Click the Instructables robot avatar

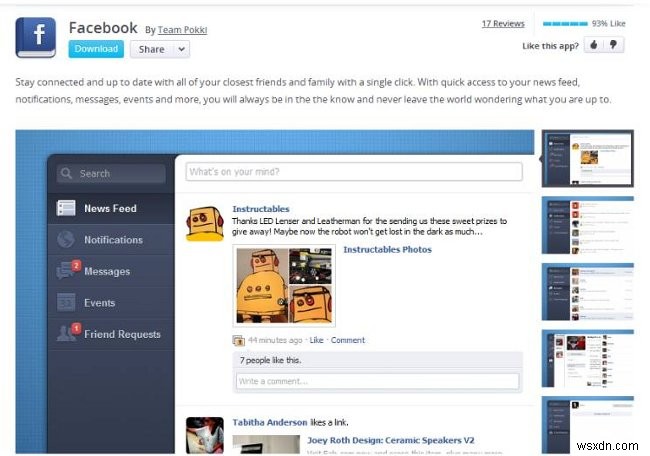(x=205, y=224)
